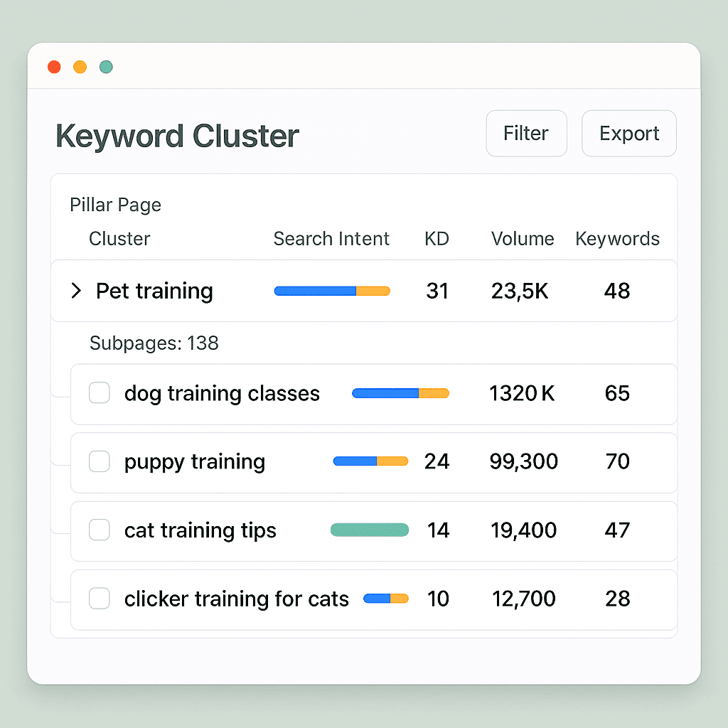This screenshot has width=728, height=728.
Task: Open the puppy training subpage
Action: 195,462
